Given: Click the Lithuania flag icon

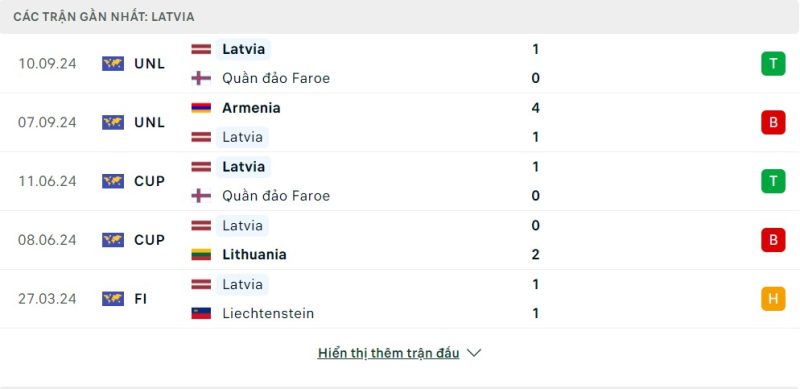Looking at the screenshot, I should (201, 254).
